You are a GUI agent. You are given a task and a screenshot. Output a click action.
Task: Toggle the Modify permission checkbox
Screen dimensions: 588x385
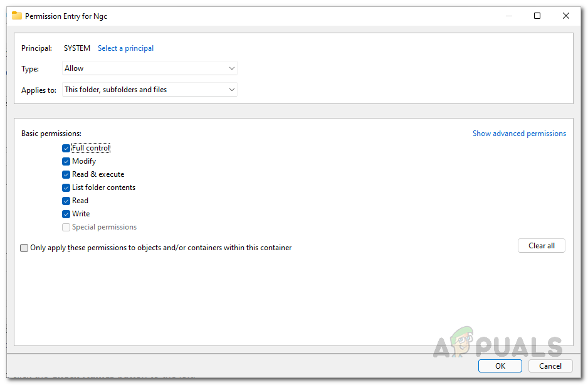click(66, 161)
